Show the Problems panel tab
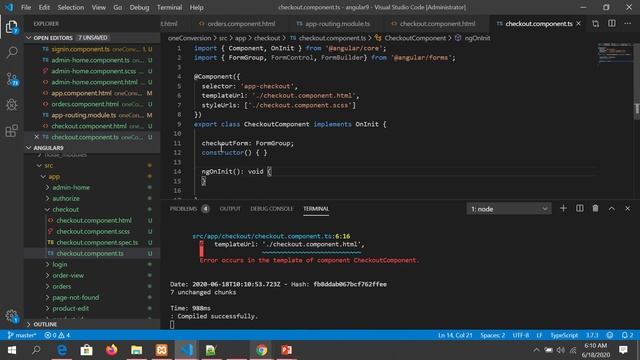The width and height of the screenshot is (640, 360). [189, 209]
